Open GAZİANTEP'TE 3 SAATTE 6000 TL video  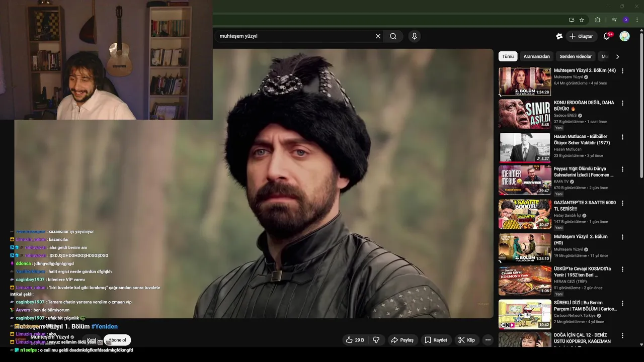pyautogui.click(x=585, y=206)
